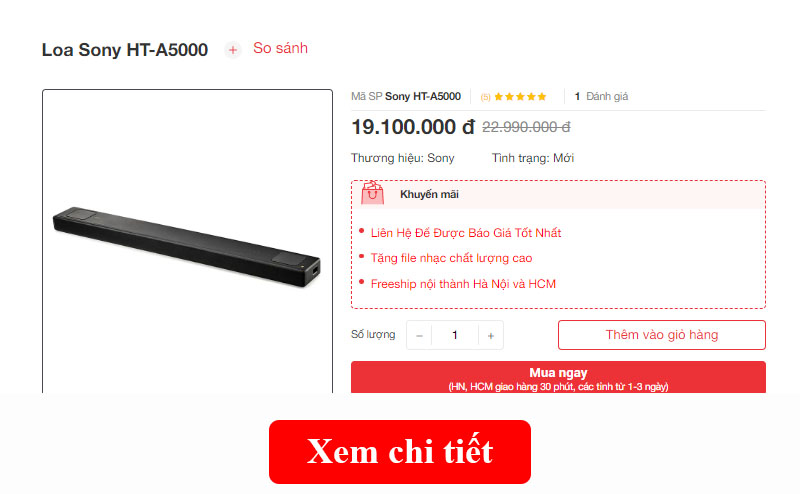
Task: Click Liên Hệ Để Được Báo Giá Tốt Nhất
Action: coord(466,233)
